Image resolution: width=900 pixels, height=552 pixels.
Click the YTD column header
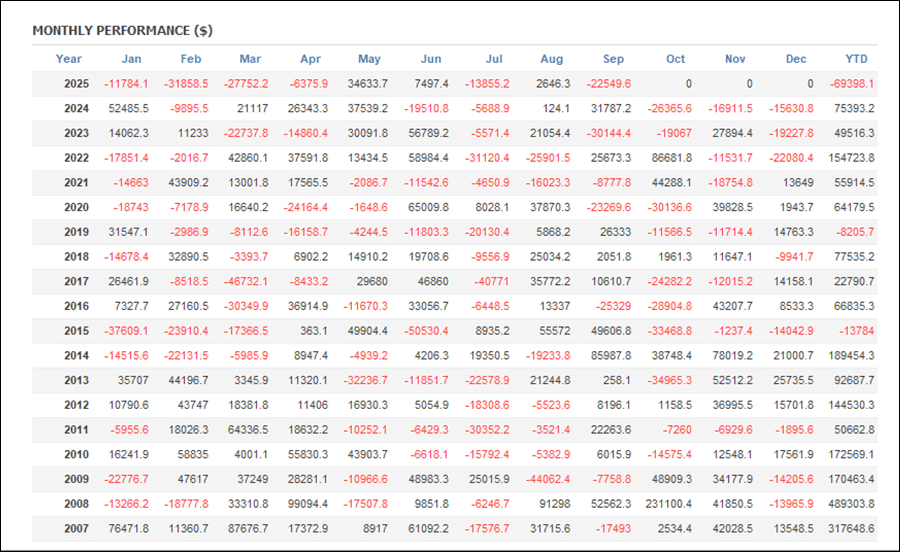856,59
